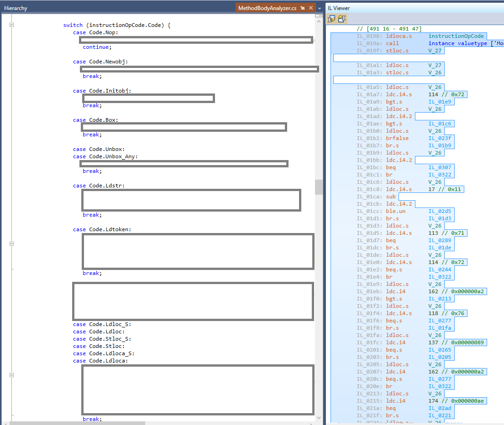Click operand '118 // 0x76' on IL_01f4
504x425 pixels.
(x=446, y=313)
